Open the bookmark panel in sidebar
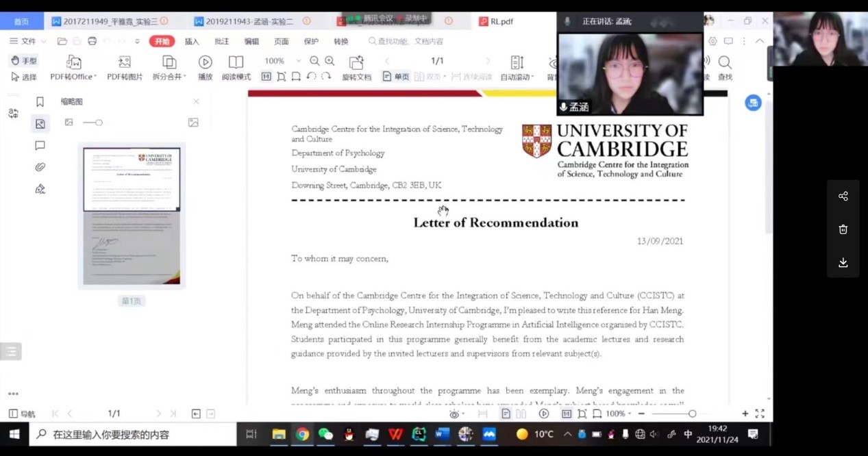The width and height of the screenshot is (868, 456). (40, 102)
